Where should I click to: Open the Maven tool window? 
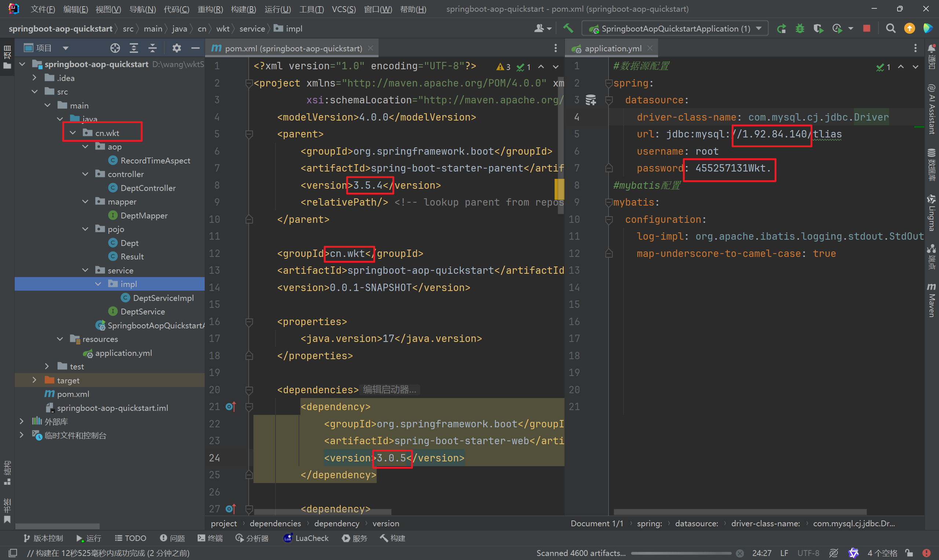[x=931, y=300]
